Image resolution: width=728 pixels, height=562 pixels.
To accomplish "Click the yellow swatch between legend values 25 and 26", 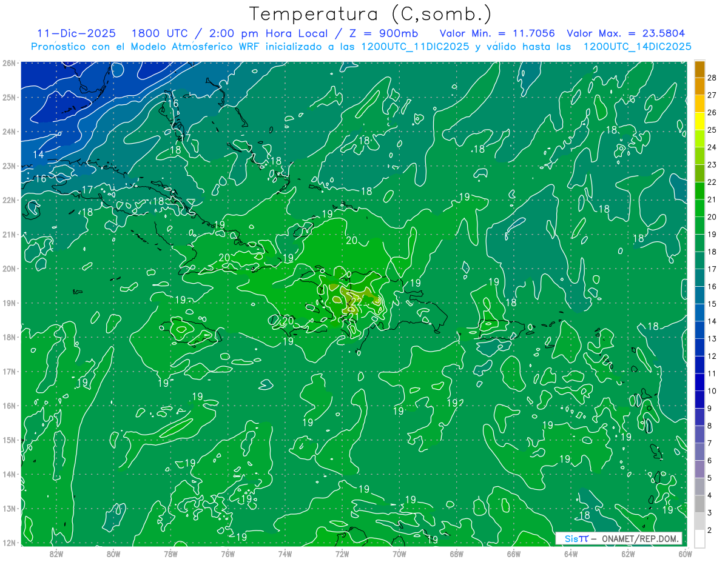I will coord(700,121).
